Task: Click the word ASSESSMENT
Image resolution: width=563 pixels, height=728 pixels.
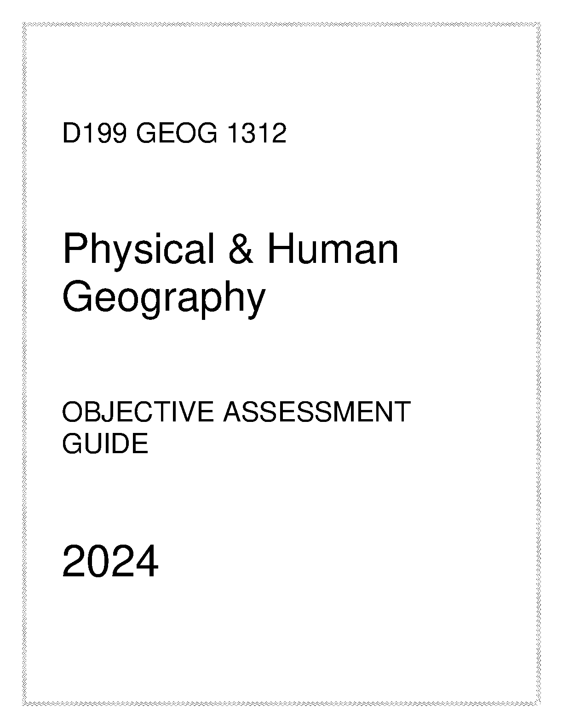Action: pos(316,412)
